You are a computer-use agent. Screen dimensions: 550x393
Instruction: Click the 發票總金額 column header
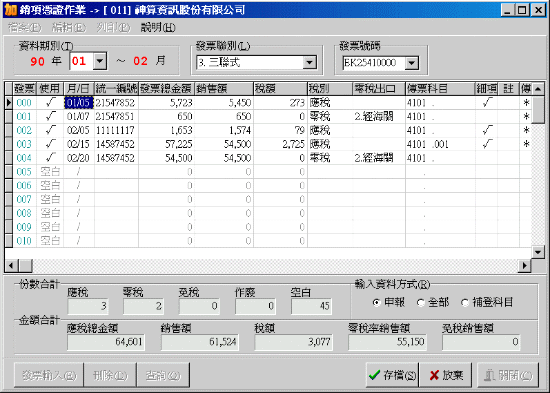click(x=166, y=89)
